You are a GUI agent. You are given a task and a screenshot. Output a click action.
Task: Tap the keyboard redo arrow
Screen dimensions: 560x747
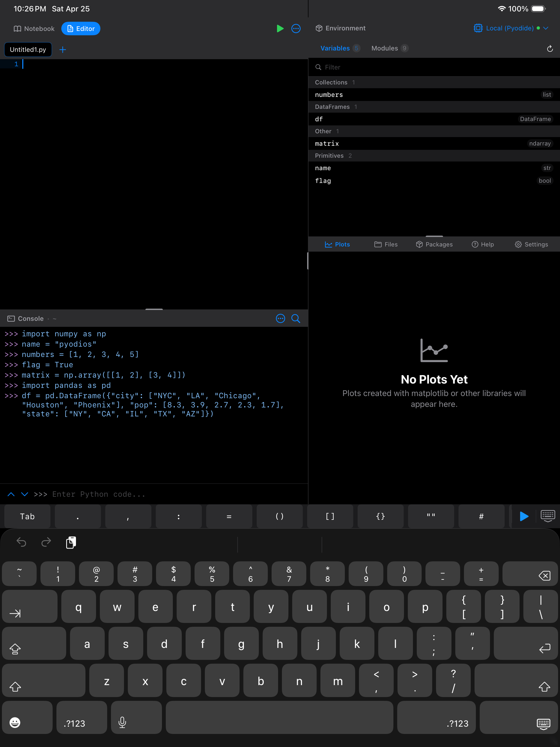tap(46, 542)
